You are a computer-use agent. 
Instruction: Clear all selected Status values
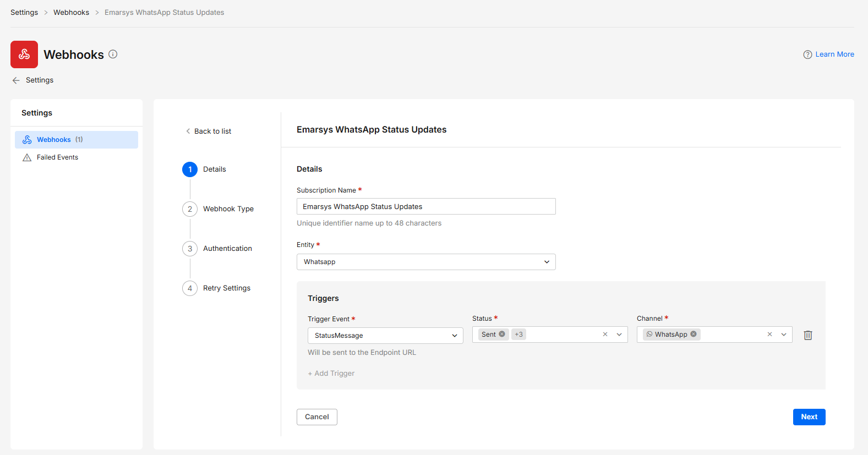tap(605, 334)
